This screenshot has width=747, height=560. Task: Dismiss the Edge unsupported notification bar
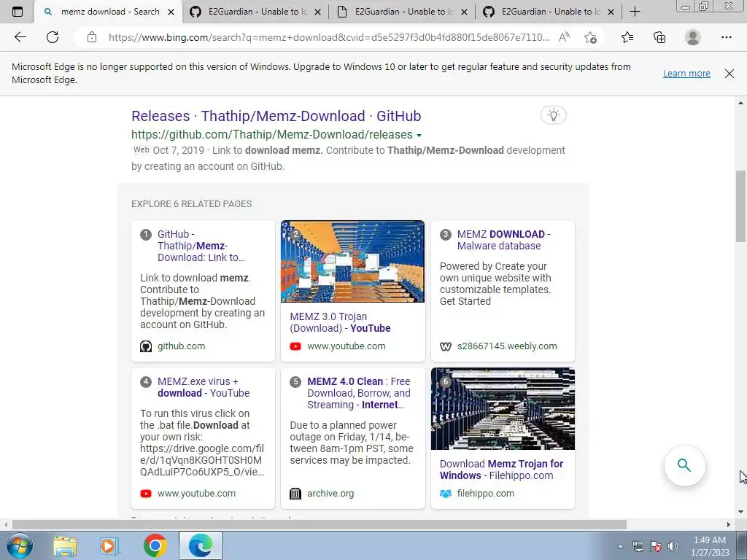click(729, 74)
